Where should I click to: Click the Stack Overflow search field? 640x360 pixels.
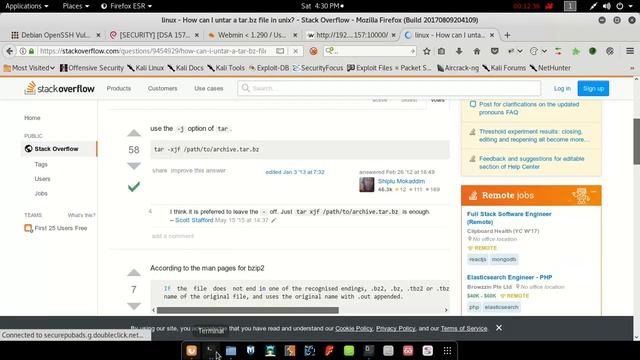pos(389,88)
